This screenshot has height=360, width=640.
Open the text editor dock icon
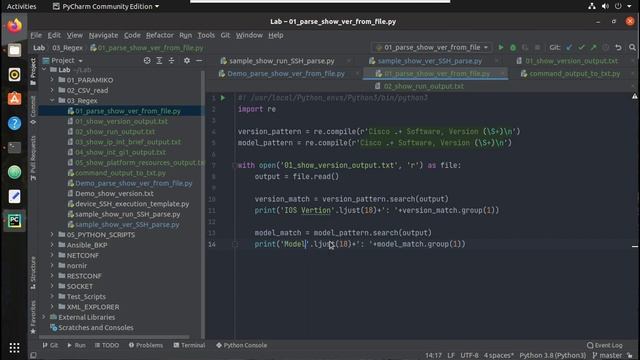click(x=14, y=196)
